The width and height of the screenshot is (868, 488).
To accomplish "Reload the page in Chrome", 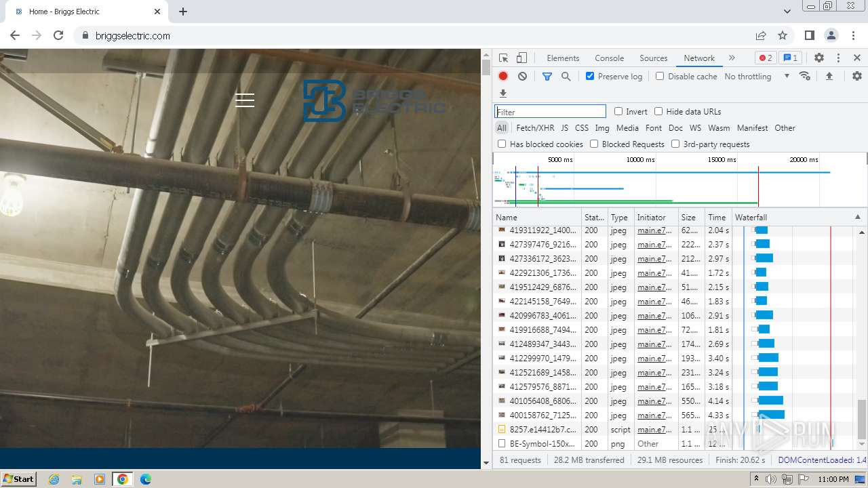I will click(58, 35).
